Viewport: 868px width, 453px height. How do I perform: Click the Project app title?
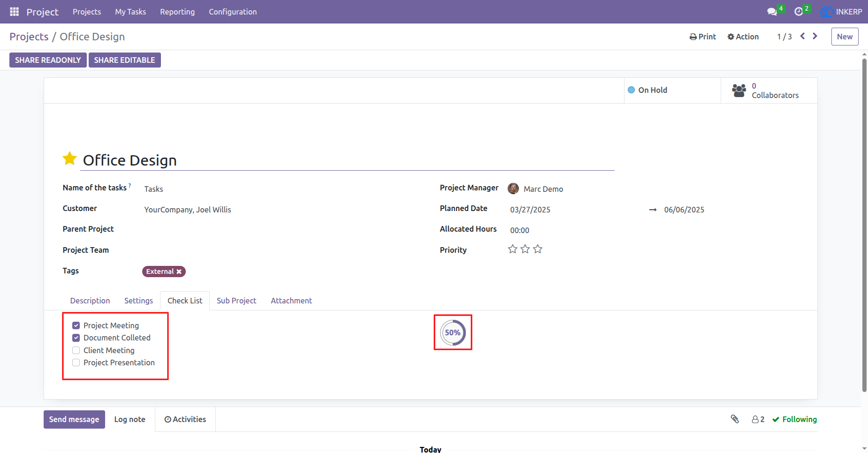[x=43, y=12]
